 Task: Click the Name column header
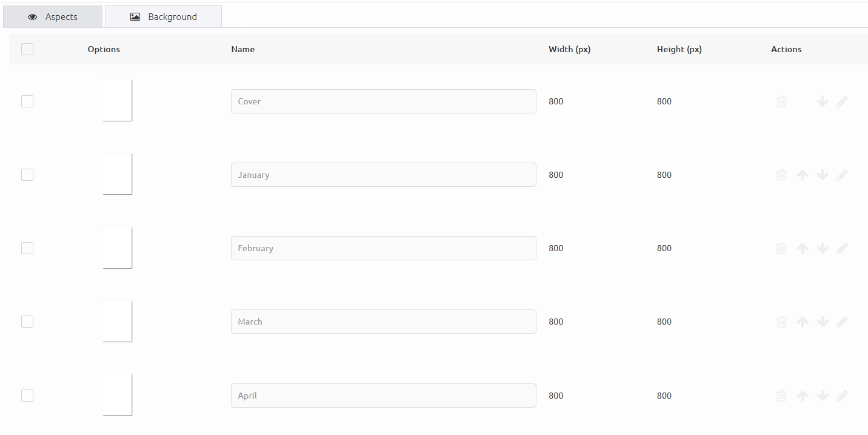(243, 49)
